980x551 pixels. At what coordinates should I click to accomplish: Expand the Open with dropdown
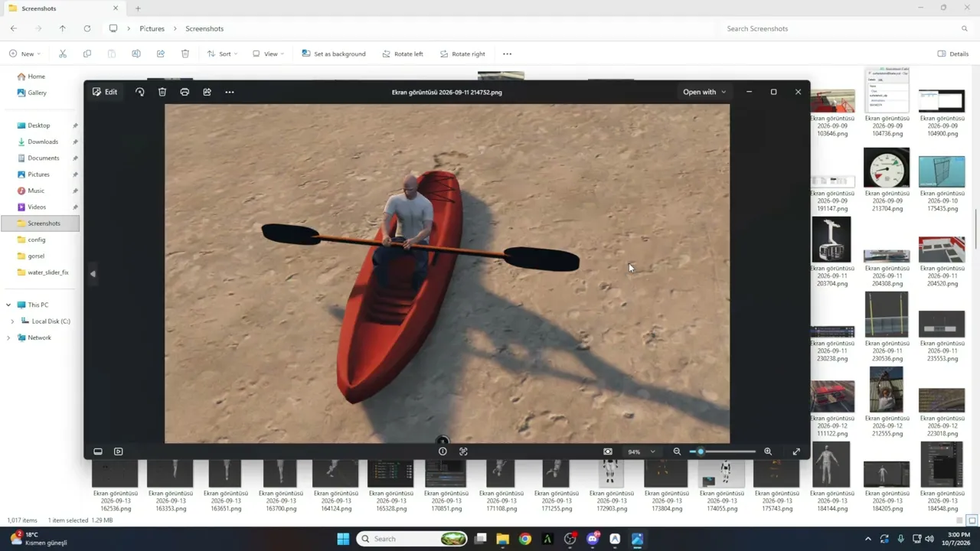704,92
